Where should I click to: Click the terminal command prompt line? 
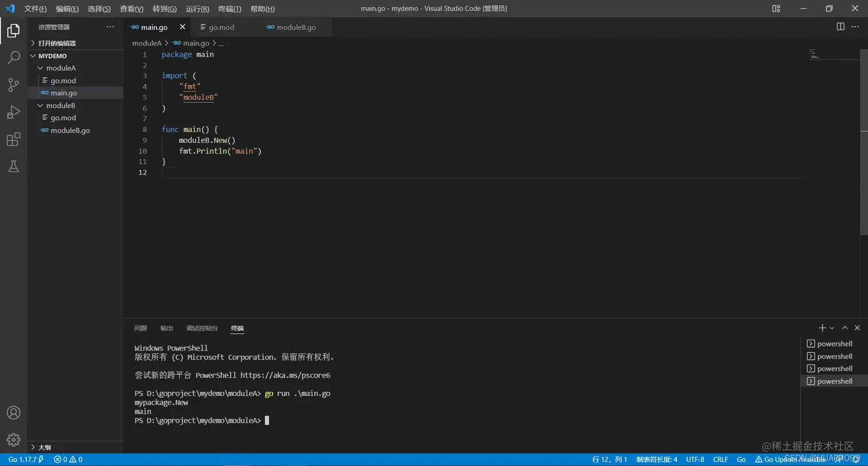[201, 421]
